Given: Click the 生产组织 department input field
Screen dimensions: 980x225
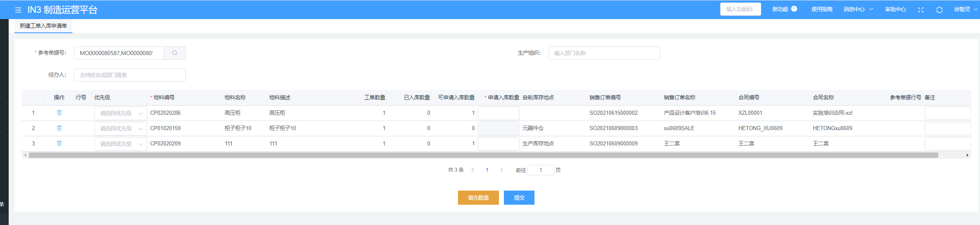Looking at the screenshot, I should click(604, 53).
